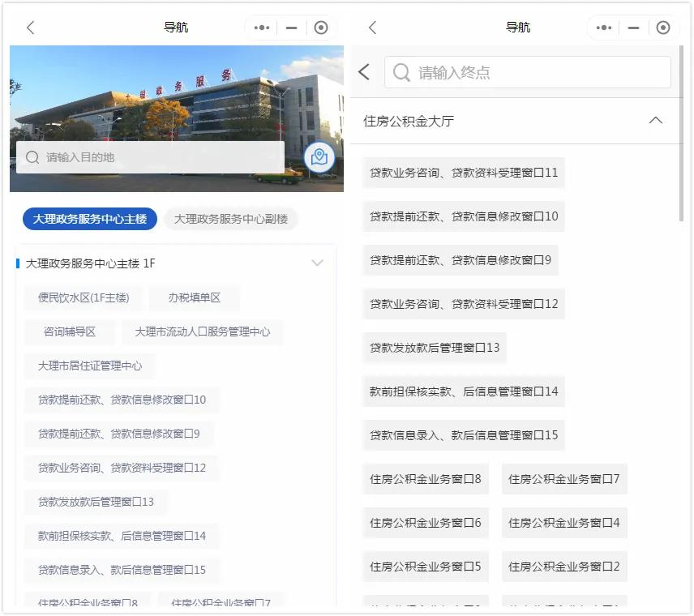This screenshot has height=616, width=694.
Task: Open the map location icon beside search
Action: coord(319,157)
